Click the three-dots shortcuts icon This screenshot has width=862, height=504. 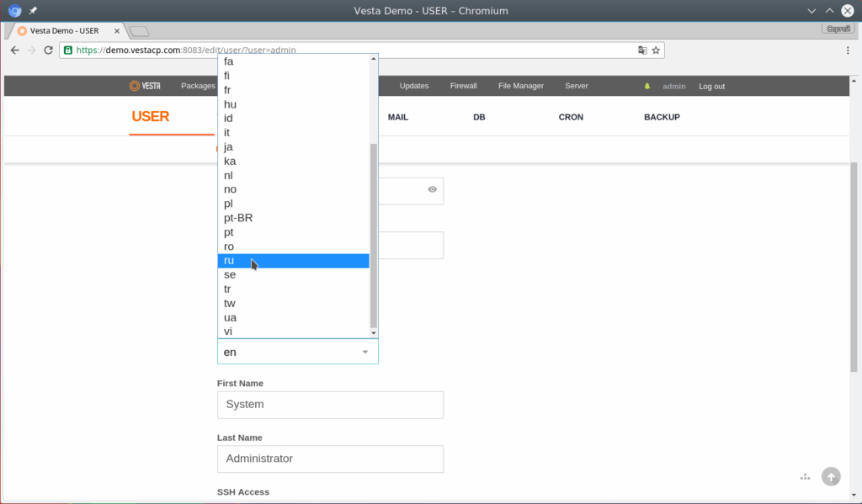pos(805,477)
